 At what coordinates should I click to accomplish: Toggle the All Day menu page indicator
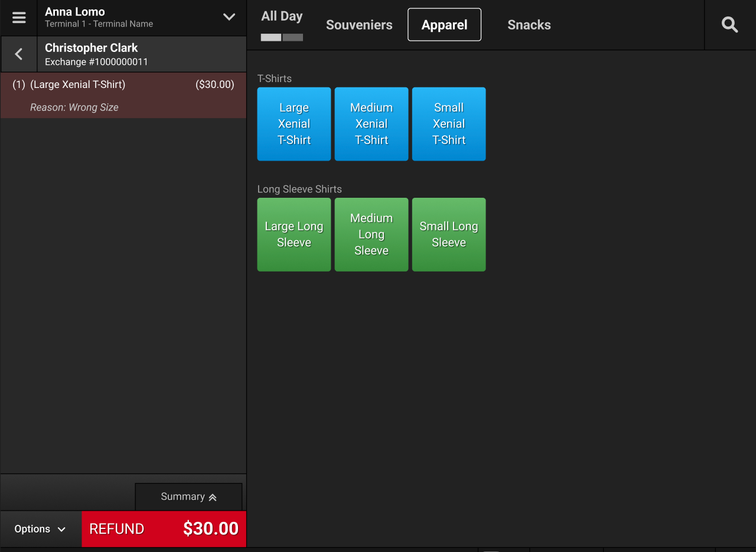(x=282, y=25)
